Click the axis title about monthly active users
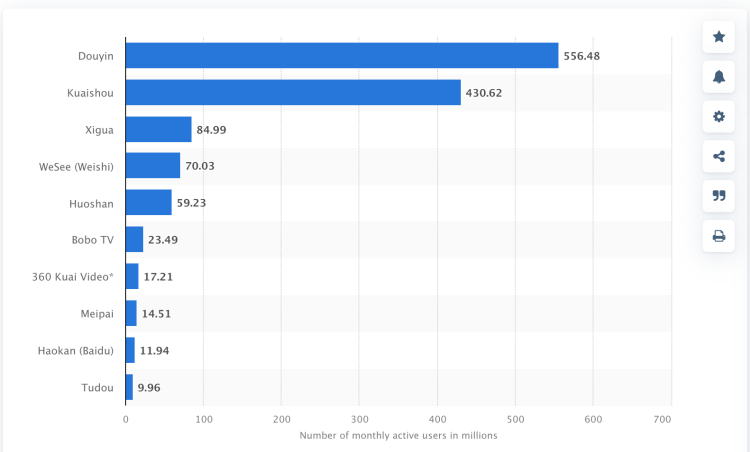 [x=398, y=435]
